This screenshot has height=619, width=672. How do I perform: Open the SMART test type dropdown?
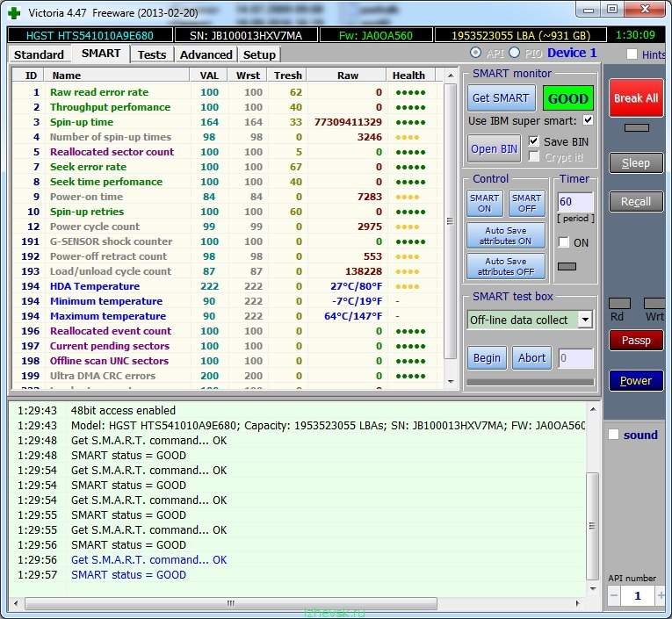click(x=585, y=320)
